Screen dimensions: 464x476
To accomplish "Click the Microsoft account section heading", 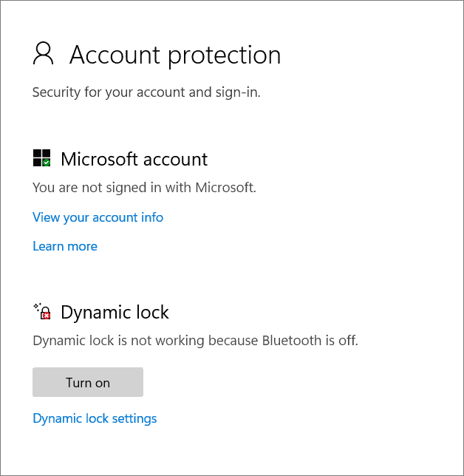I will [134, 159].
